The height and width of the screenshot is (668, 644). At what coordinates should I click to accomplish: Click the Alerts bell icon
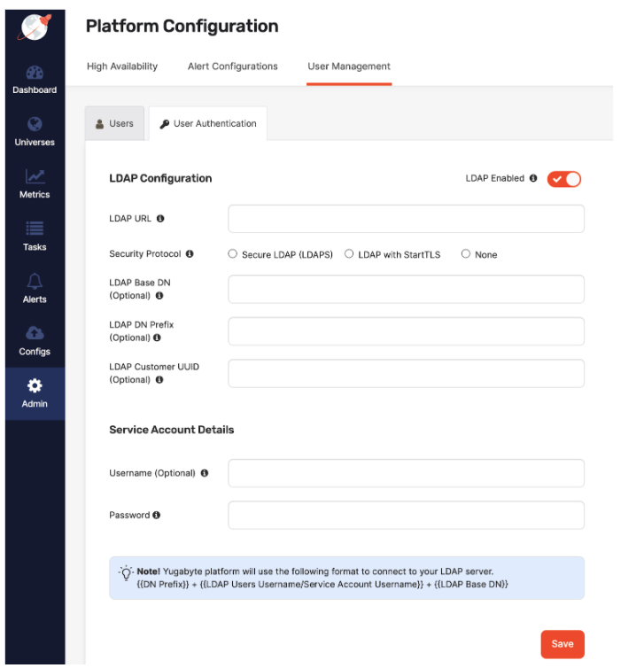(x=35, y=282)
